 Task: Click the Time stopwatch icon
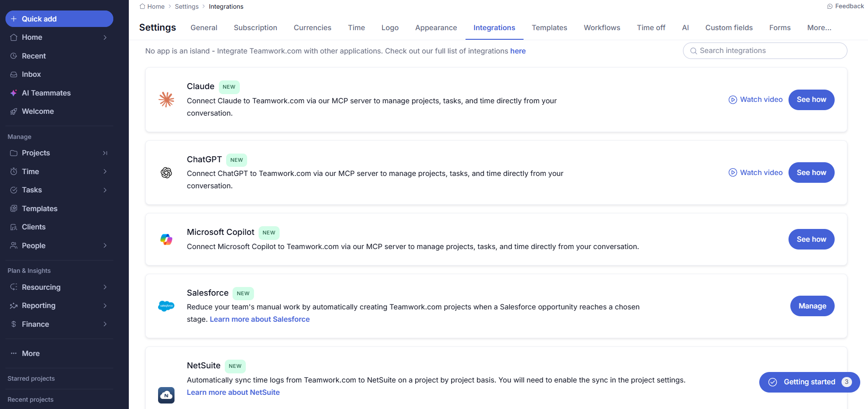coord(14,171)
